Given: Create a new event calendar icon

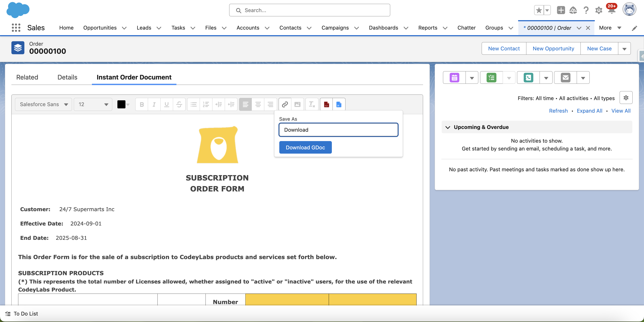Looking at the screenshot, I should pos(454,78).
